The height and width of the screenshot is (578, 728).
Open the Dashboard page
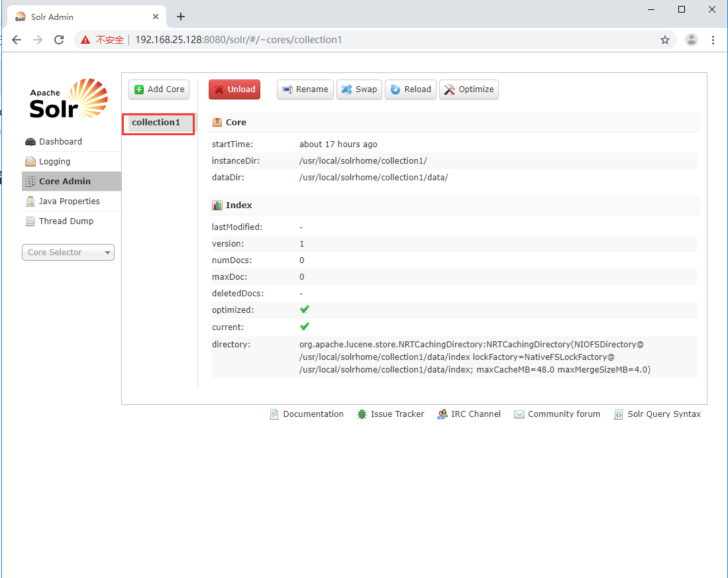click(60, 141)
